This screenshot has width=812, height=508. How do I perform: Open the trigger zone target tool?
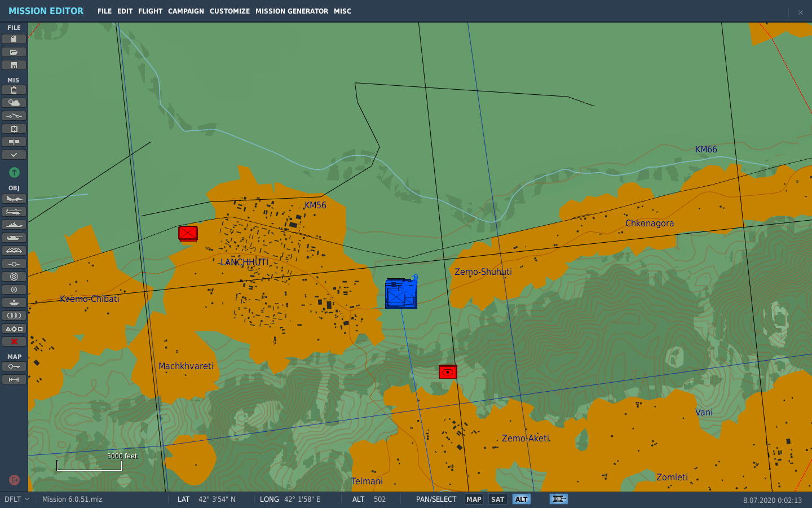point(14,277)
